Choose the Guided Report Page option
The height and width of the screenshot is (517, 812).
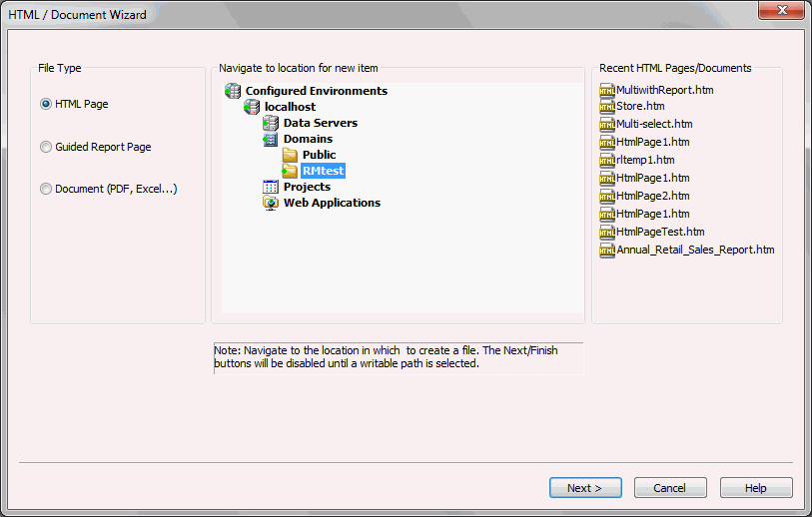pyautogui.click(x=46, y=147)
